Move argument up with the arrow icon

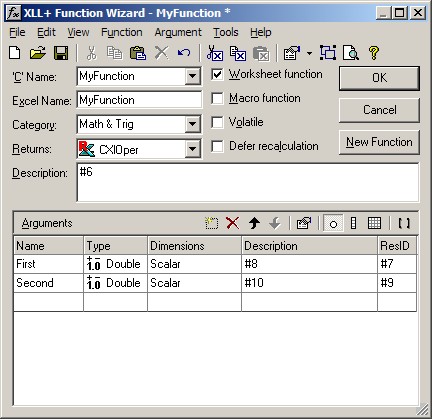click(254, 223)
